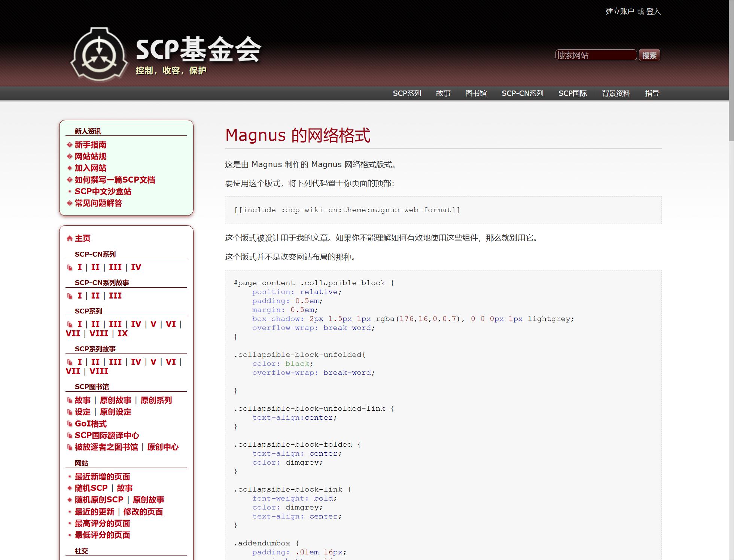734x560 pixels.
Task: Open series IX under SCP系列
Action: point(122,333)
